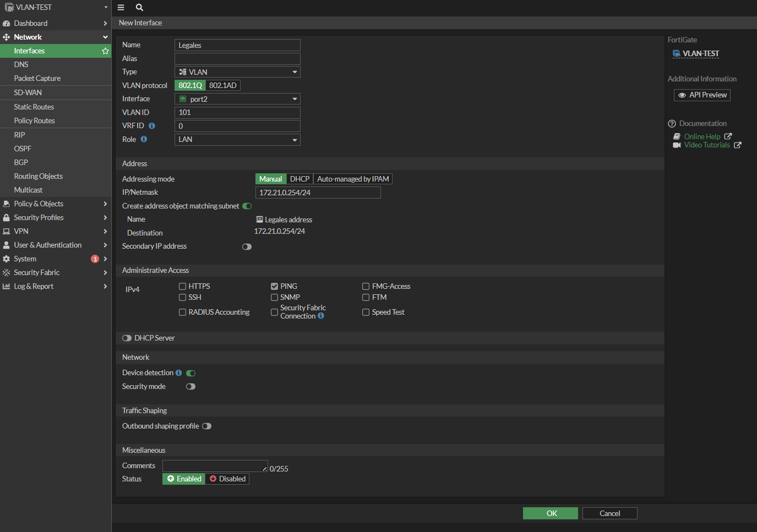Click the VRF ID info icon
This screenshot has width=757, height=532.
pos(152,126)
